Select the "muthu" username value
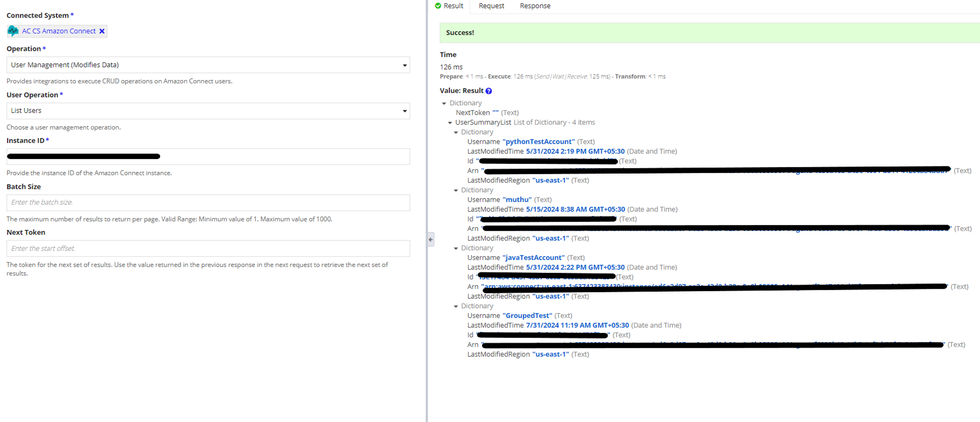This screenshot has height=422, width=980. (x=517, y=200)
